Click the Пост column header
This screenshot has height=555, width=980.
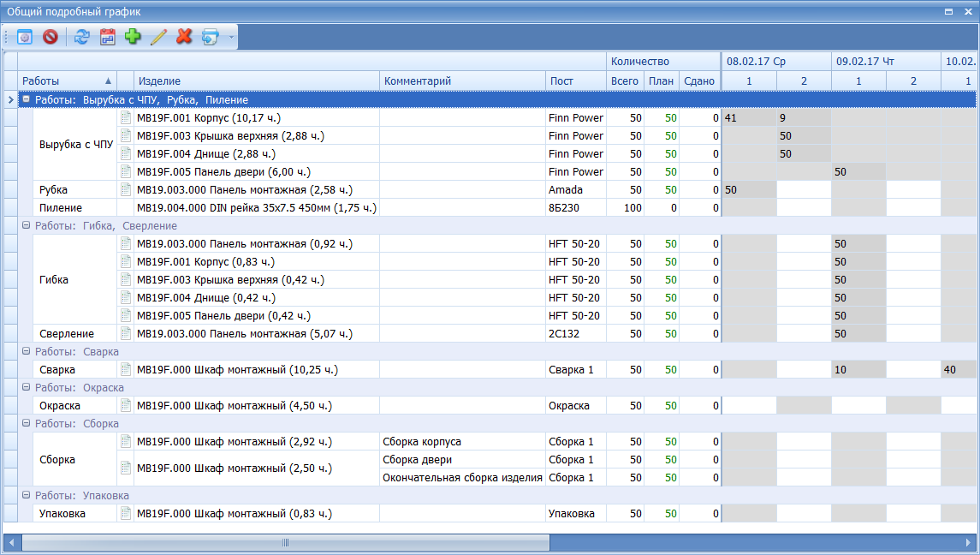(x=575, y=81)
